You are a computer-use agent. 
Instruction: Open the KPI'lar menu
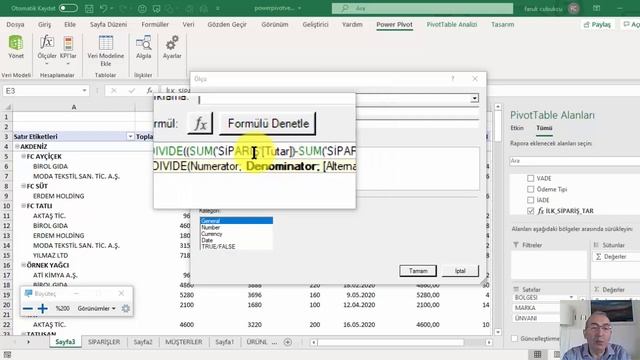[x=68, y=50]
